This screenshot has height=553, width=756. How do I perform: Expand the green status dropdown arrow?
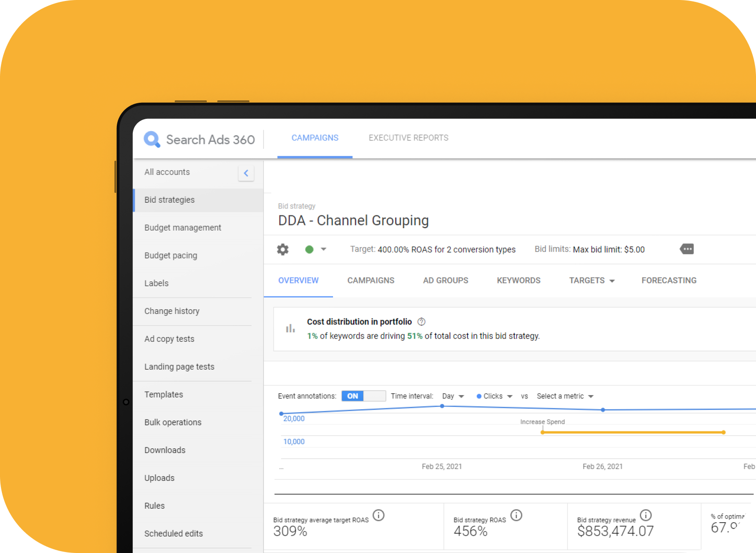coord(323,249)
